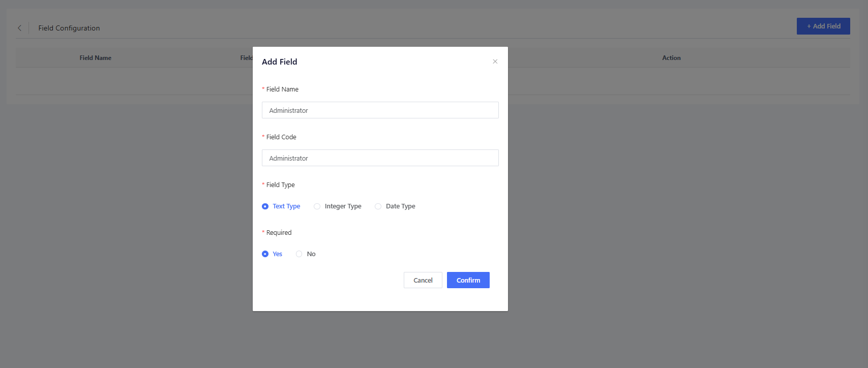Click the Action column header
Image resolution: width=868 pixels, height=368 pixels.
(671, 58)
